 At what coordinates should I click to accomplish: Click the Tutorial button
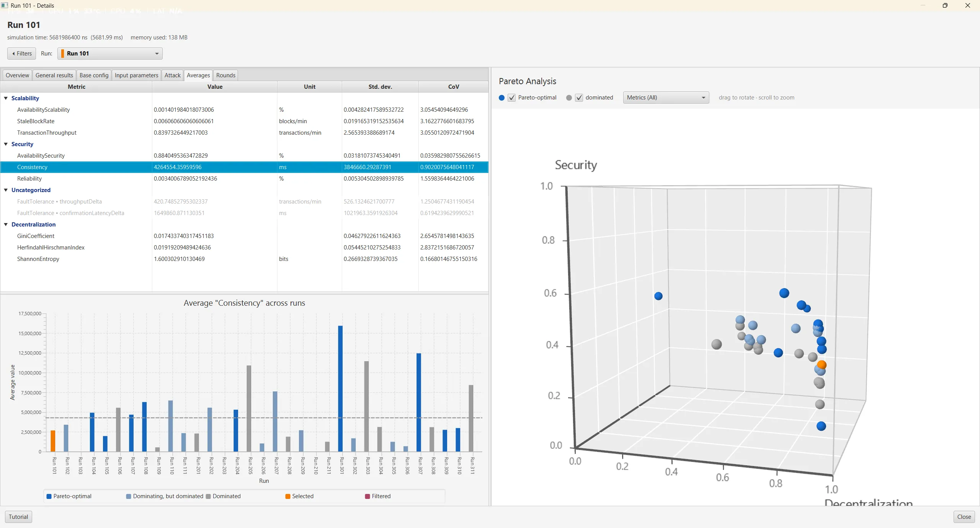(x=18, y=517)
